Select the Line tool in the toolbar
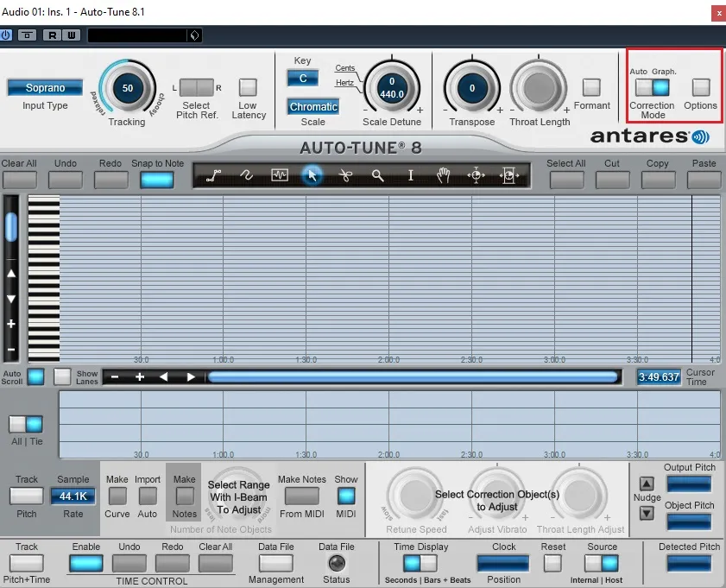The image size is (726, 588). pyautogui.click(x=214, y=175)
